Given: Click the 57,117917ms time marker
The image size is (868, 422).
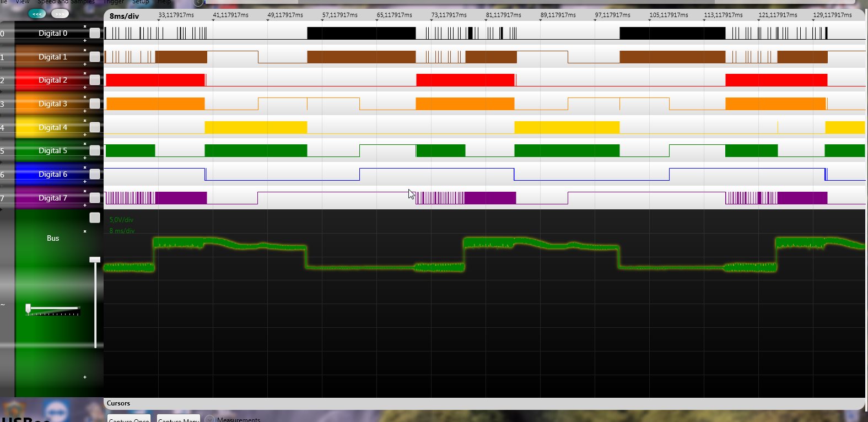Looking at the screenshot, I should 340,15.
